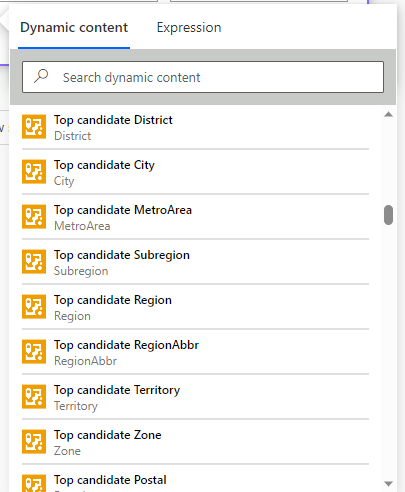
Task: Click the vertical scrollbar thumb
Action: click(388, 215)
